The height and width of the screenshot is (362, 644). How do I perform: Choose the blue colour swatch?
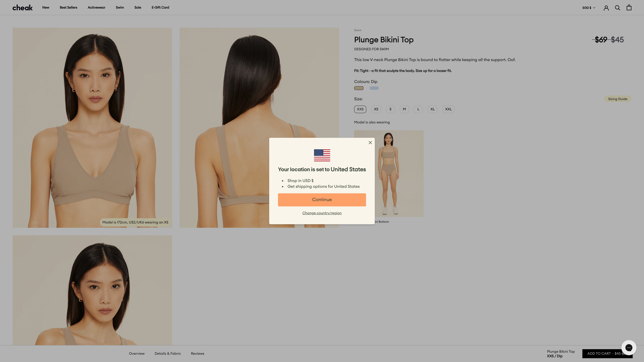pos(374,88)
